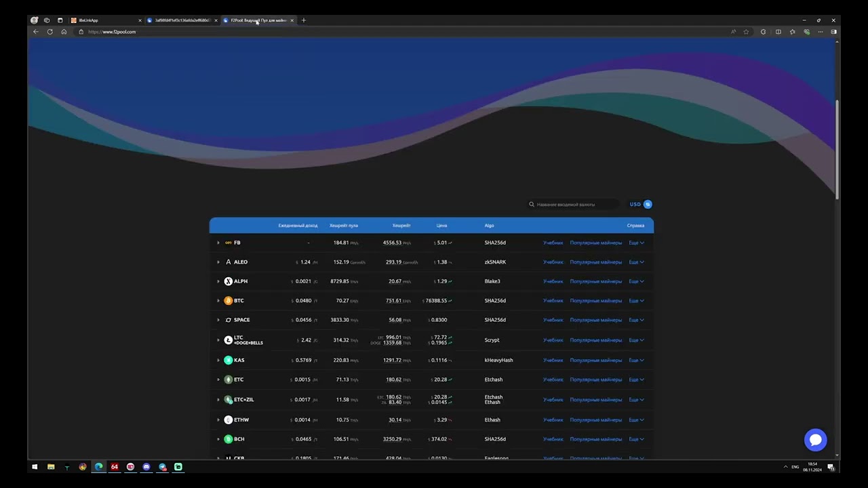868x488 pixels.
Task: Open the Еще dropdown in the KAS row
Action: coord(636,360)
